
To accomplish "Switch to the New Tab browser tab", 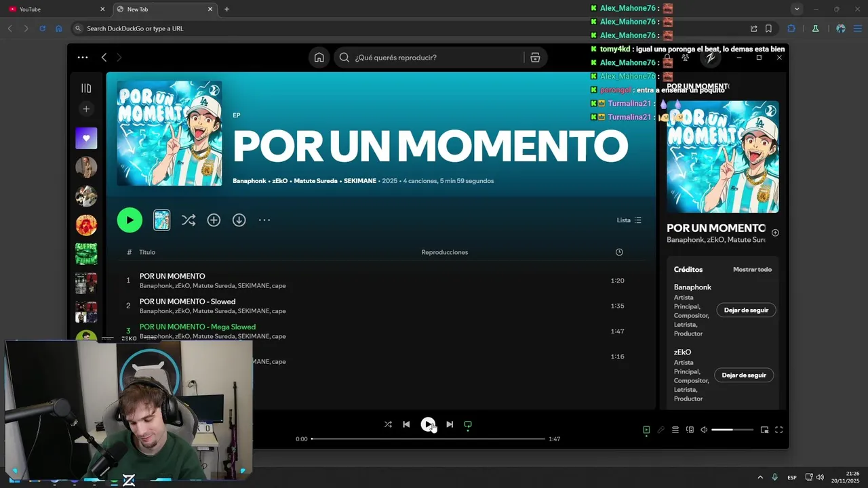I will [164, 9].
